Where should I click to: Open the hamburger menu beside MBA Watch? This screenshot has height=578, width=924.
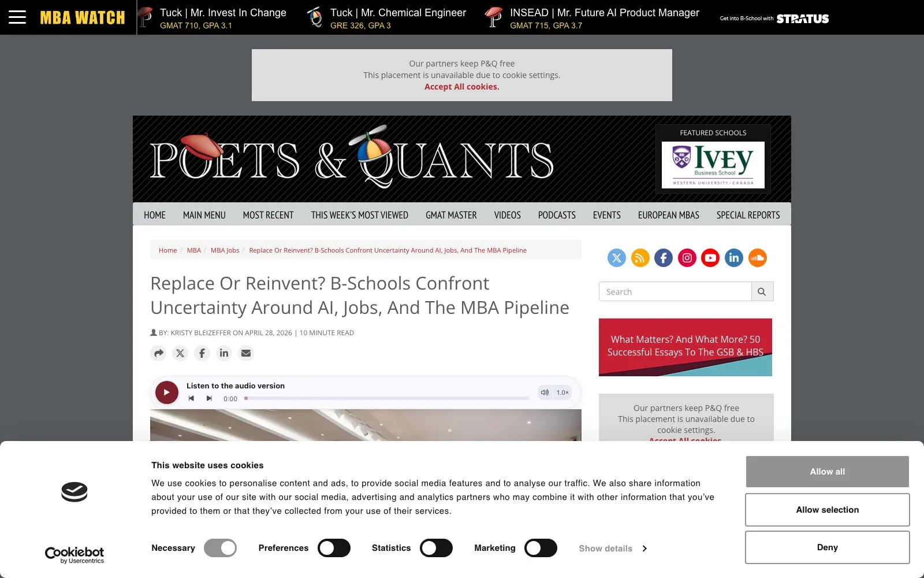point(17,17)
